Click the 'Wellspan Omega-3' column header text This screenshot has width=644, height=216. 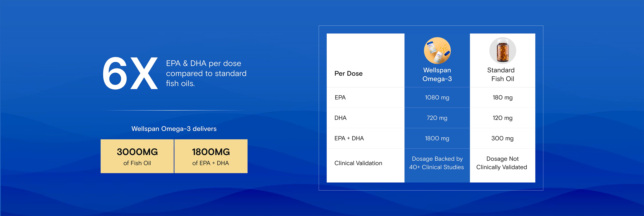coord(437,74)
